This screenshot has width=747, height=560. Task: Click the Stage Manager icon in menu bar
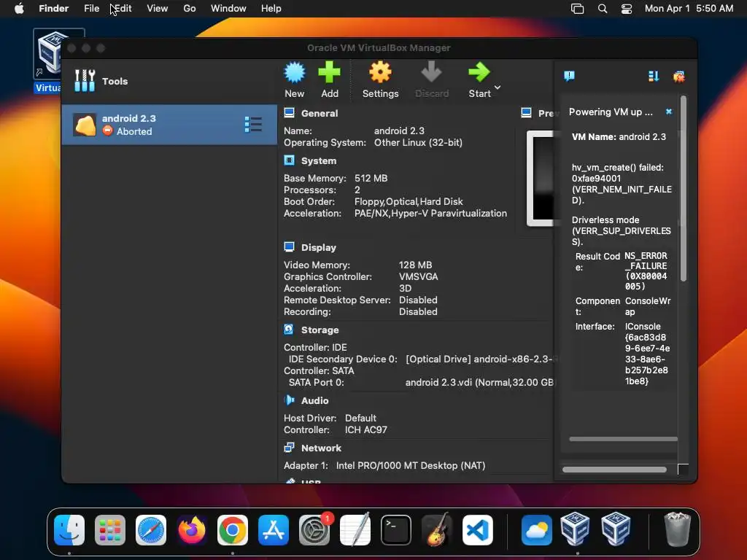(578, 9)
